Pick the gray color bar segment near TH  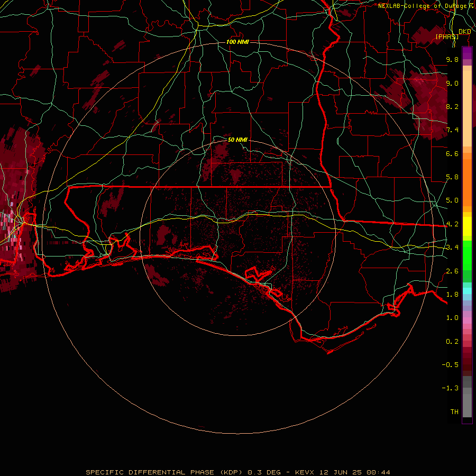click(467, 405)
